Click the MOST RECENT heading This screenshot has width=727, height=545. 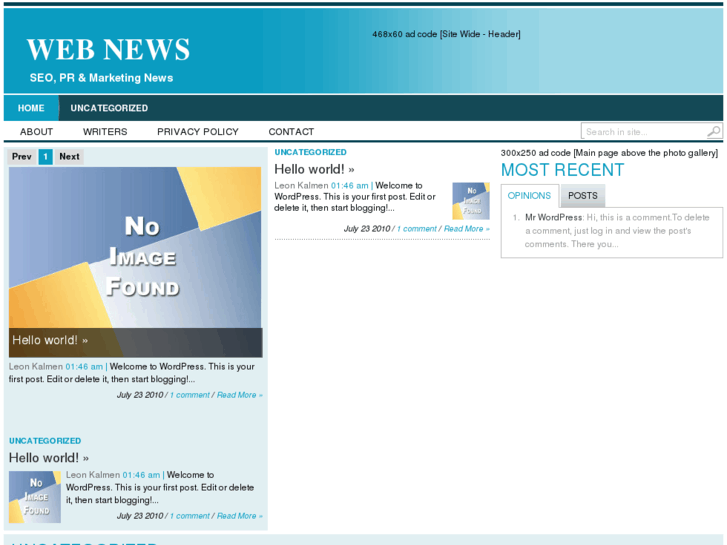pyautogui.click(x=562, y=170)
